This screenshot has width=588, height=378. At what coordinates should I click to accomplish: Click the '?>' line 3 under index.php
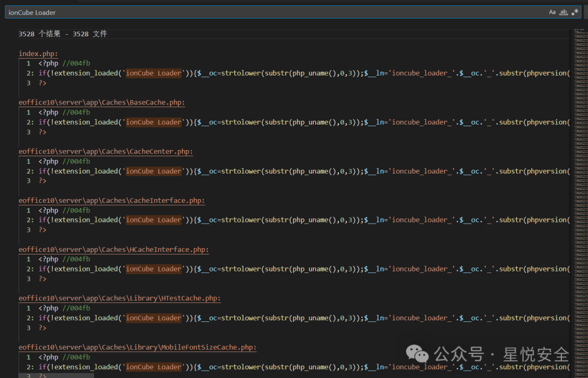click(x=42, y=83)
